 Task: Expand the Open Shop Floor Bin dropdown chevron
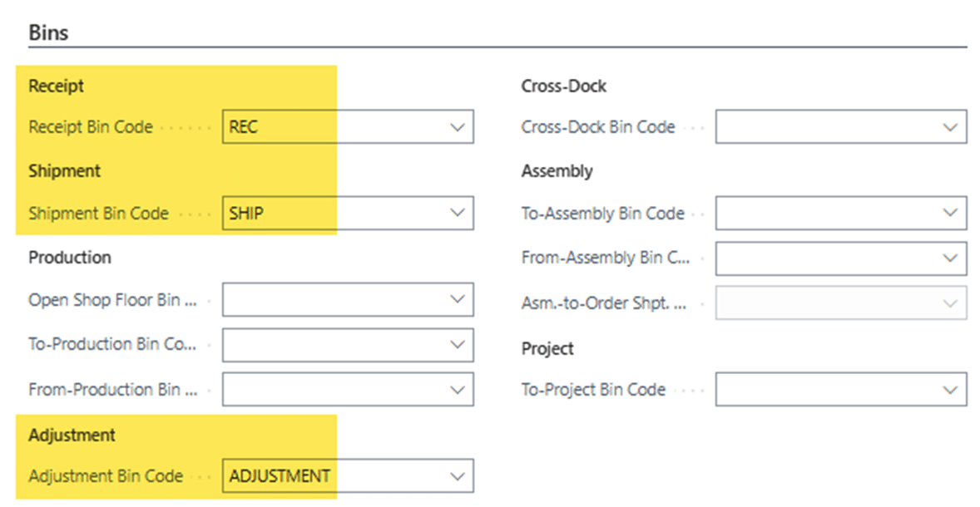[457, 300]
